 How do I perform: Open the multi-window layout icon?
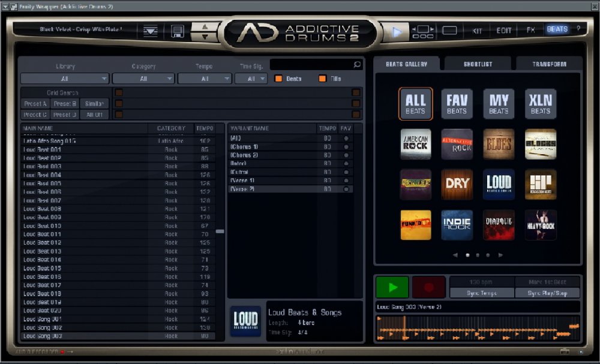pos(423,31)
